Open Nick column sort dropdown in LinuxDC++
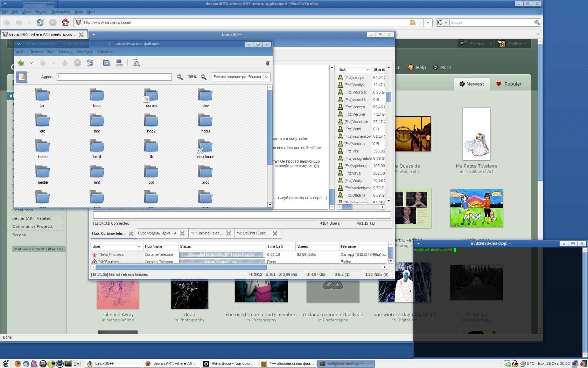 pos(367,69)
